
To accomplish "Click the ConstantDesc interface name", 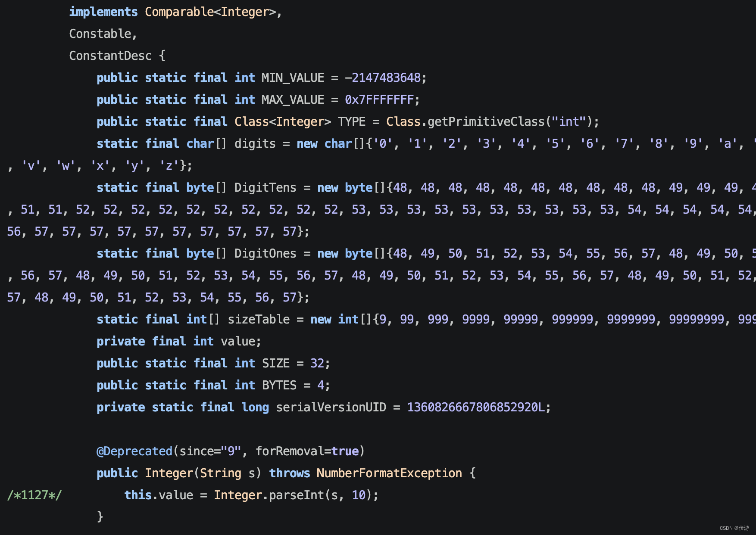I will point(110,56).
